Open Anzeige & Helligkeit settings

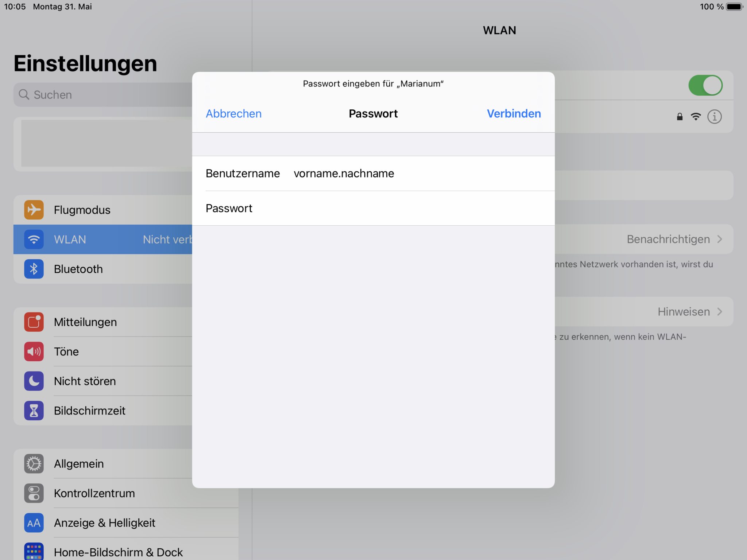click(x=104, y=523)
